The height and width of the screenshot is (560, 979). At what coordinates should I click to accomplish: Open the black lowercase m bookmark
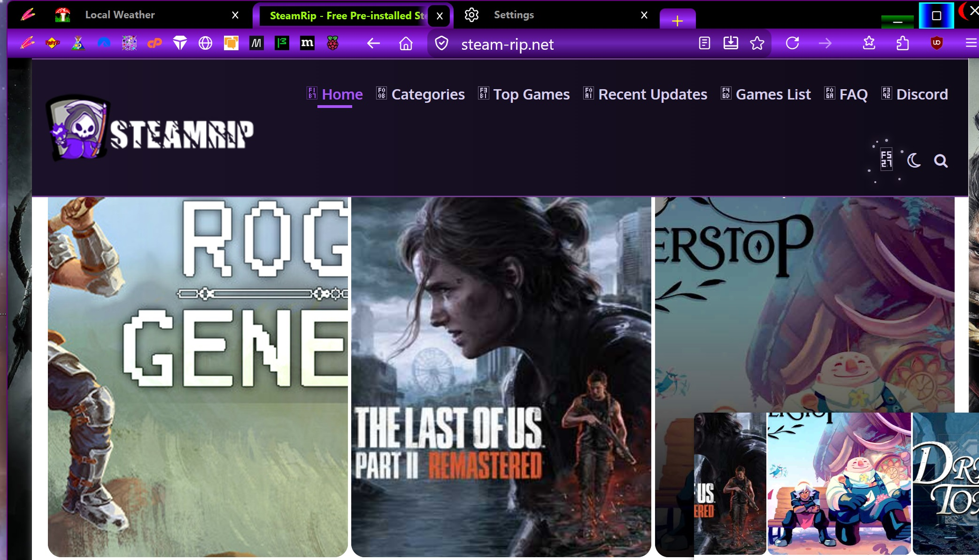[x=307, y=43]
